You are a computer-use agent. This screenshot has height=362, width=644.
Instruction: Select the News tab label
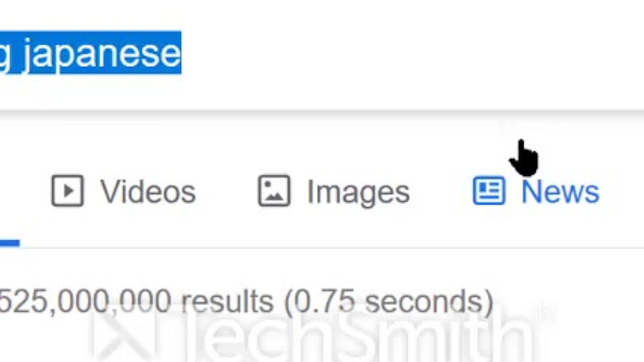[x=560, y=192]
